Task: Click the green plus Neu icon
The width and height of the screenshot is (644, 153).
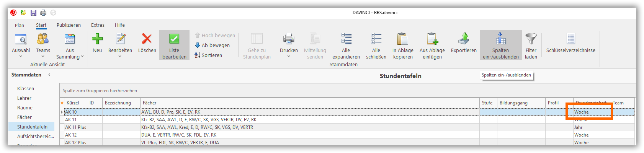Action: (97, 39)
